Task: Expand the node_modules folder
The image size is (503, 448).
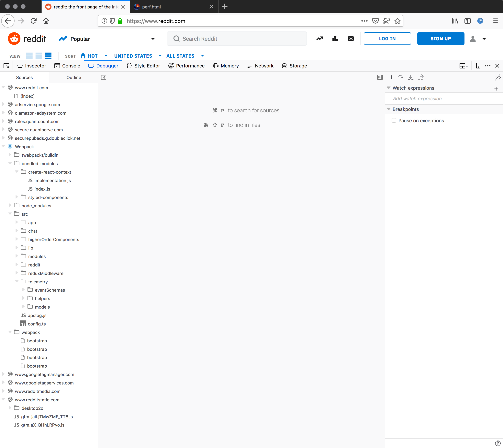Action: coord(10,205)
